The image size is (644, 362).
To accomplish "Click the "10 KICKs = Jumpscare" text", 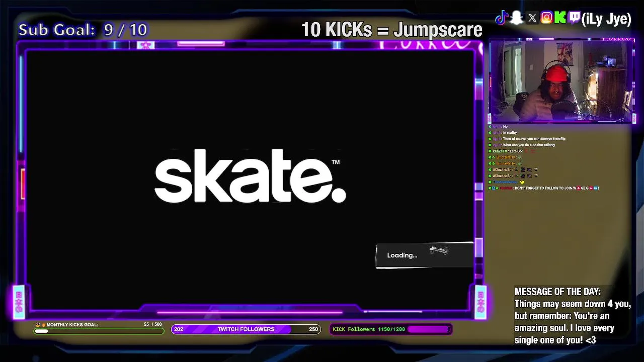I will (x=391, y=30).
